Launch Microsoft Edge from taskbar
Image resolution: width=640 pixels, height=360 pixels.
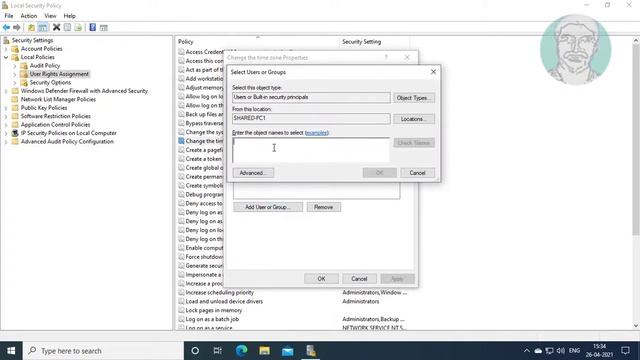tap(241, 351)
